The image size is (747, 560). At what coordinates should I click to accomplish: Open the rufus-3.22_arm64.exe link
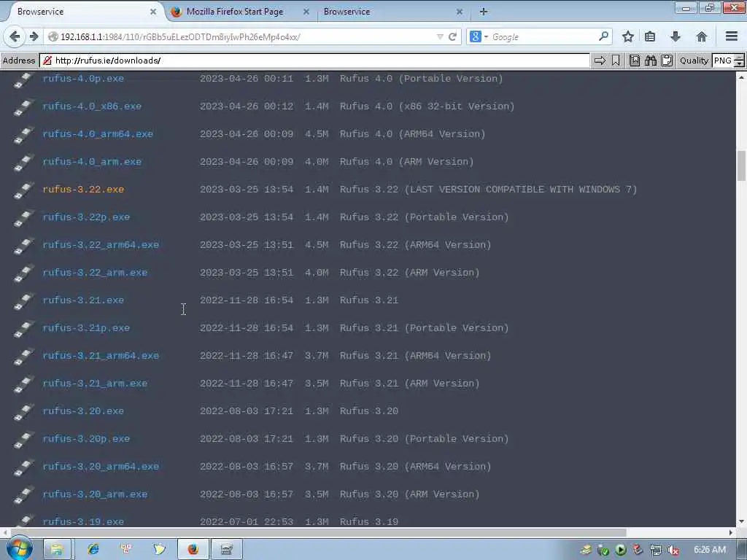[x=101, y=245]
